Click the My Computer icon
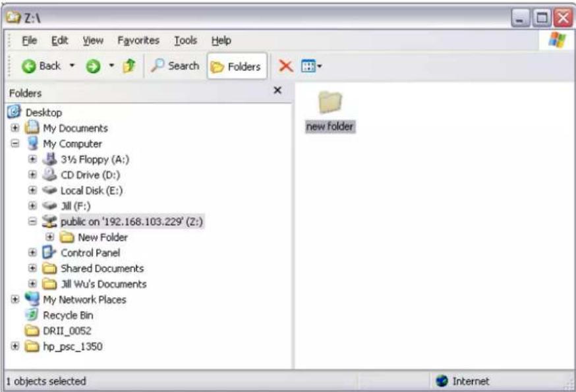The image size is (576, 392). click(33, 143)
